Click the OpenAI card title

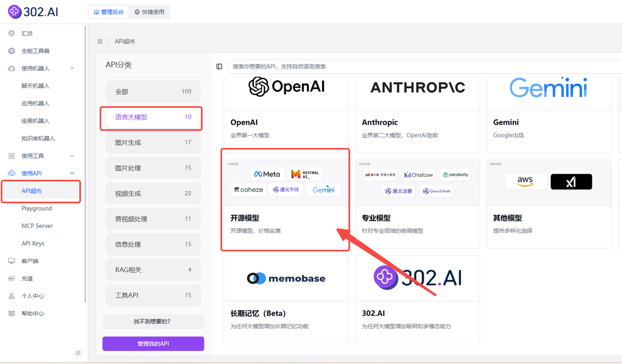coord(244,122)
